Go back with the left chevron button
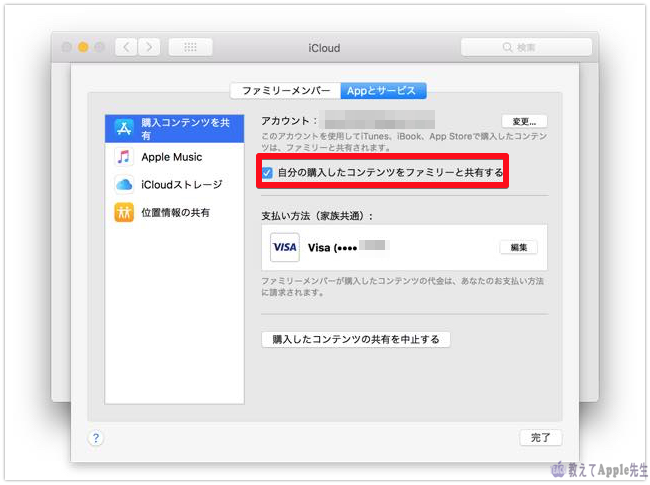Viewport: 650px width, 485px height. (126, 47)
